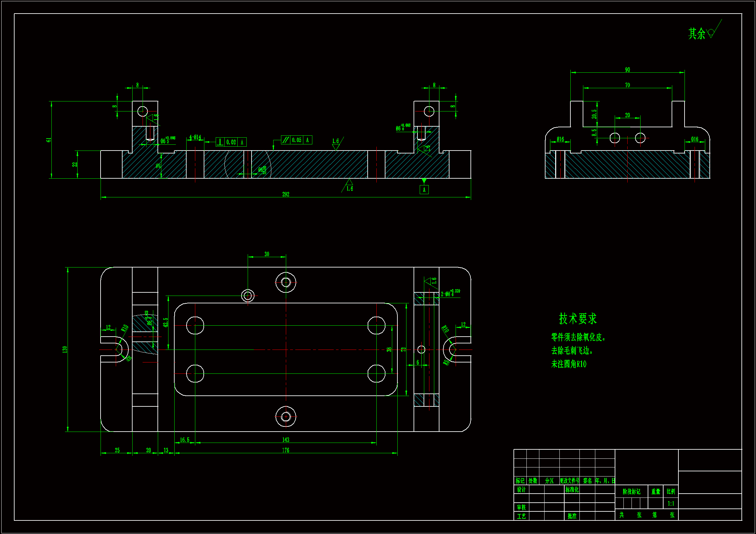This screenshot has width=756, height=534.
Task: Select the 90 dimension in side view
Action: 628,70
